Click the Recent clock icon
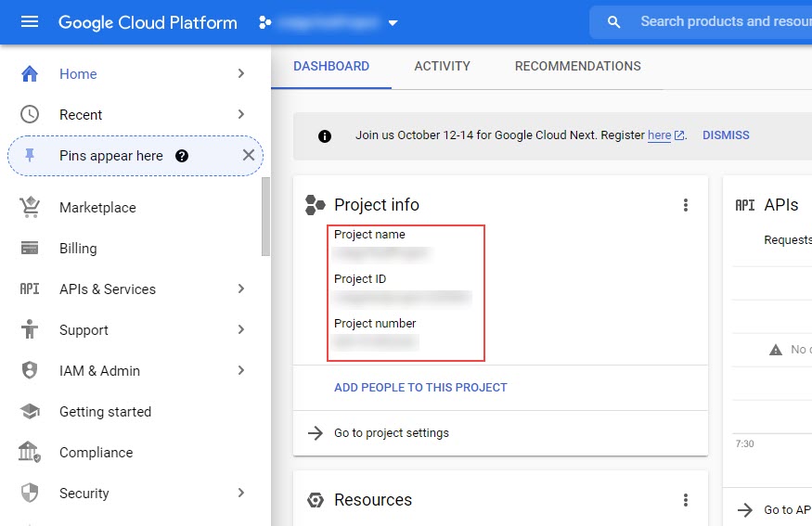 coord(30,114)
